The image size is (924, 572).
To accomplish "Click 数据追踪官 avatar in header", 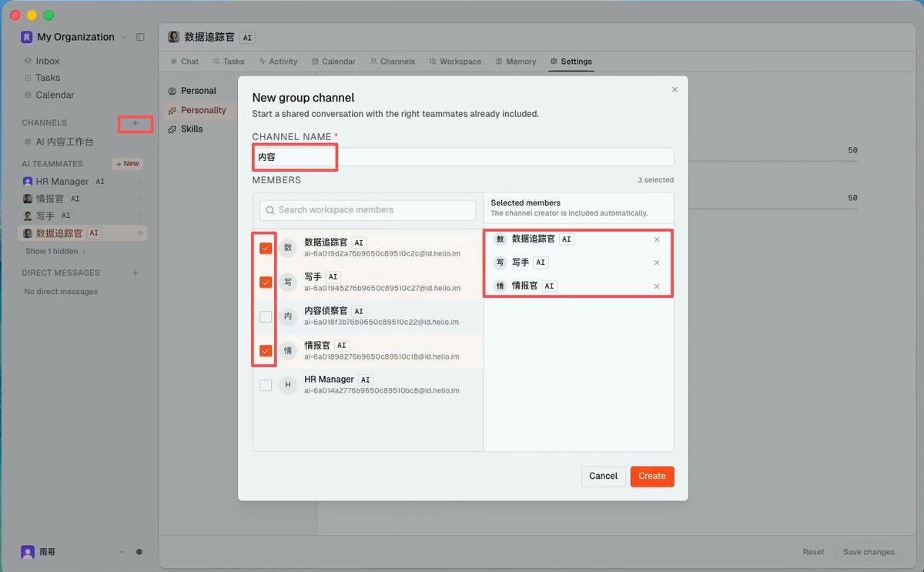I will pos(174,37).
